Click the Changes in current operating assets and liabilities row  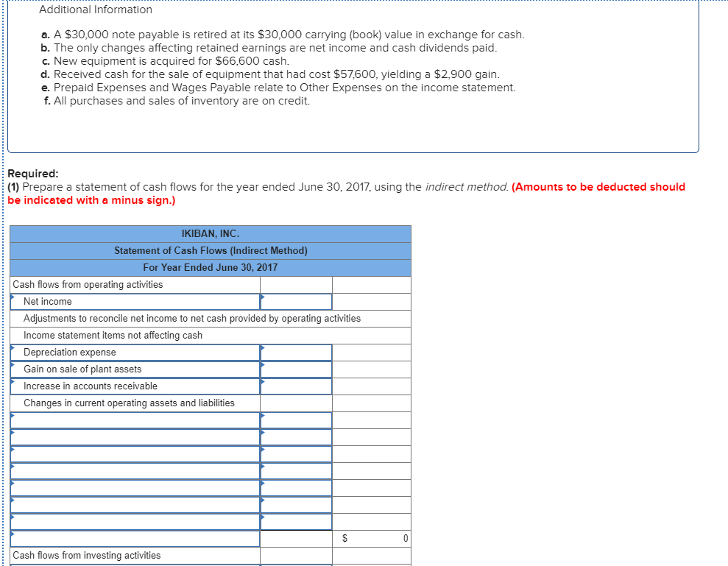[211, 403]
